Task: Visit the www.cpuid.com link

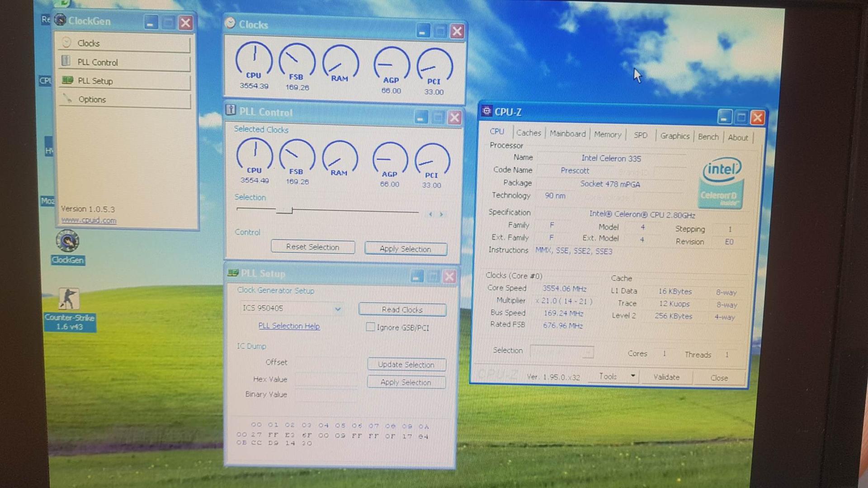Action: point(89,220)
